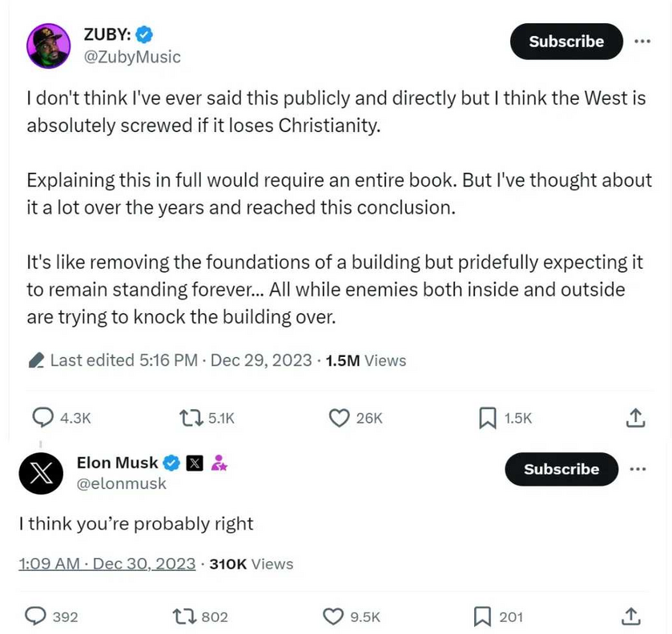This screenshot has height=634, width=672.
Task: Open more options menu on Elon Musk's reply
Action: 638,468
